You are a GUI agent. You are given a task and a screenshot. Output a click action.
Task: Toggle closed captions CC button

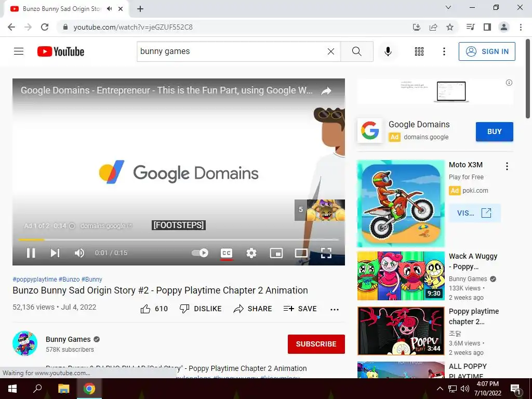(227, 253)
